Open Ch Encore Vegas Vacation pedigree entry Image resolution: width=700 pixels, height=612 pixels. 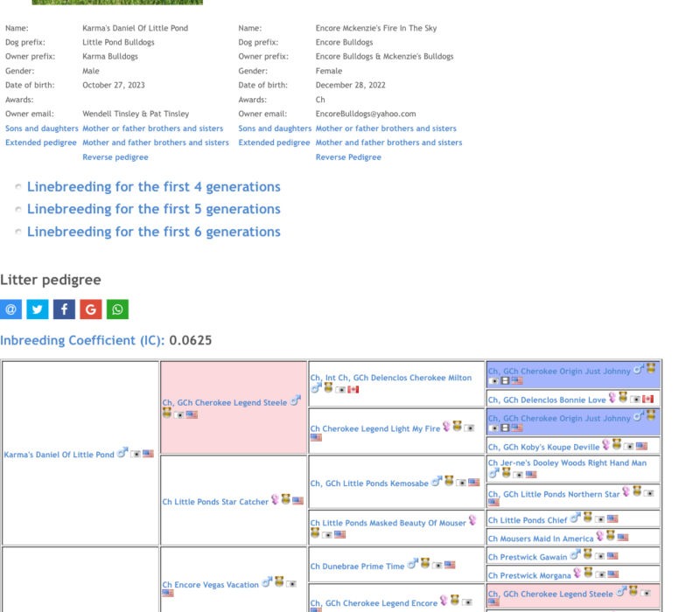coord(210,584)
